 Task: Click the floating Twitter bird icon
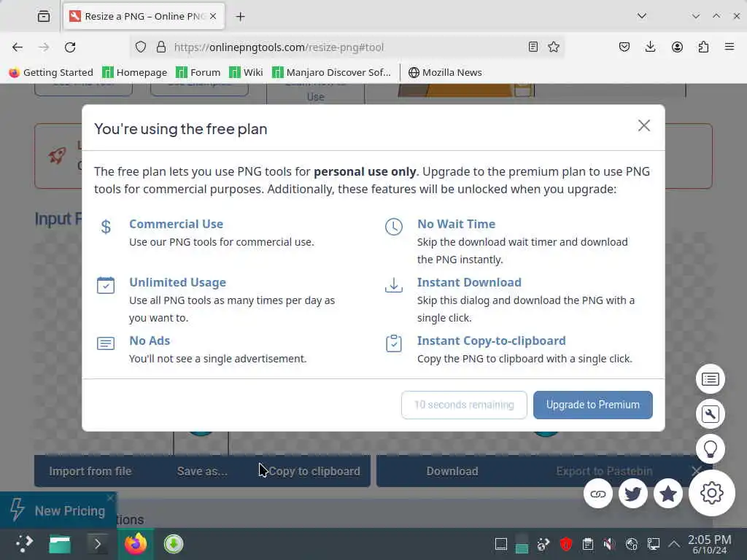[x=632, y=494]
